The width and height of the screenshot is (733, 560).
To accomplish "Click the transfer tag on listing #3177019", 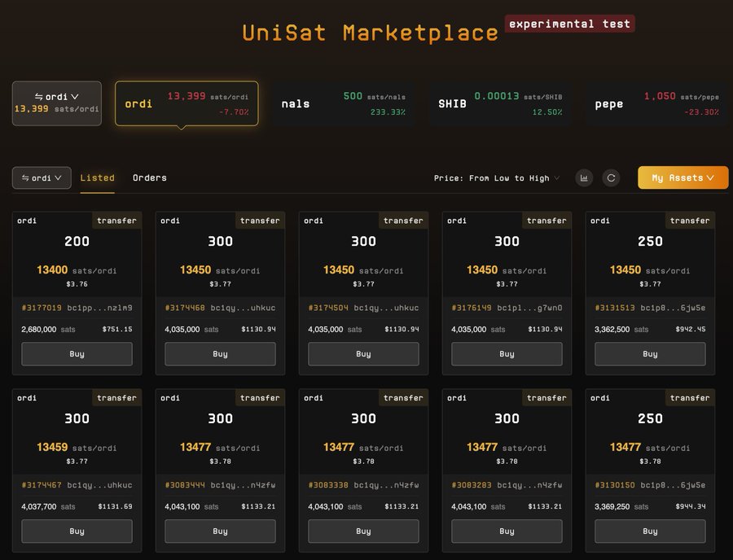I will [x=116, y=221].
